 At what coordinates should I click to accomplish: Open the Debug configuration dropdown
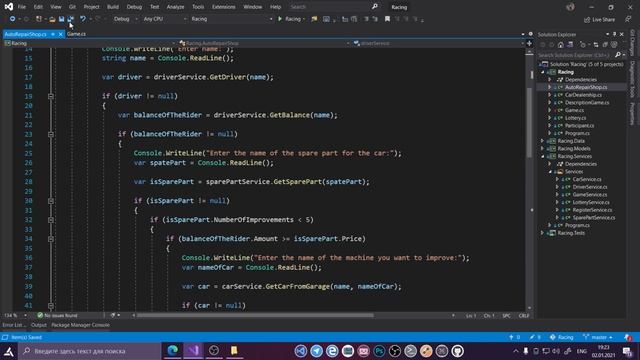(125, 19)
